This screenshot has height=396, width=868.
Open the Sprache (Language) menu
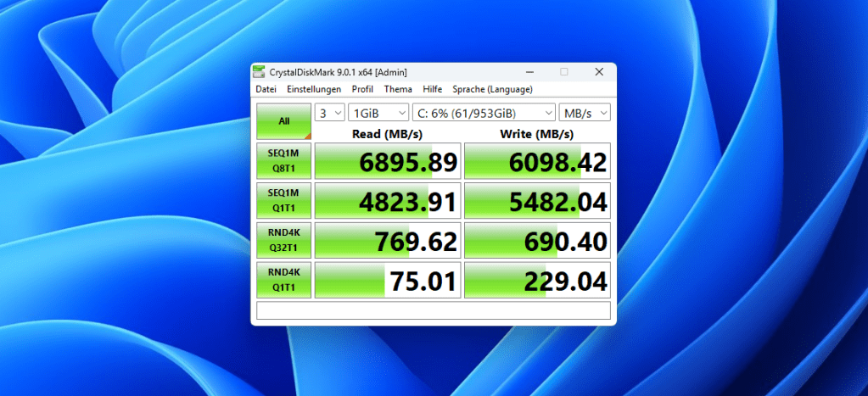(x=492, y=89)
